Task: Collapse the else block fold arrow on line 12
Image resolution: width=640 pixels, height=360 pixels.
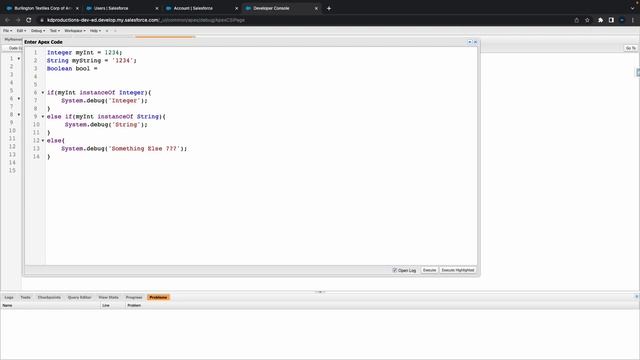Action: click(x=43, y=140)
